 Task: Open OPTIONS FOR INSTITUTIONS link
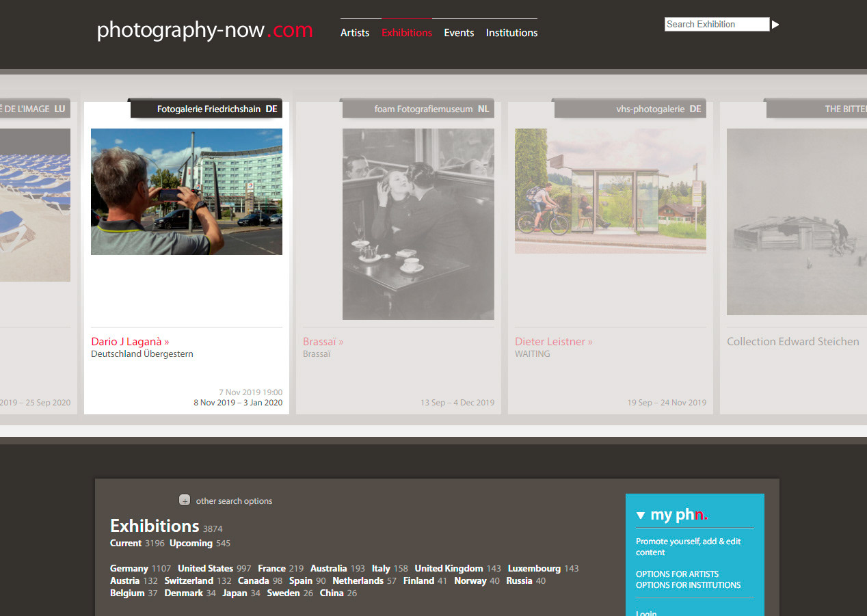pos(688,585)
